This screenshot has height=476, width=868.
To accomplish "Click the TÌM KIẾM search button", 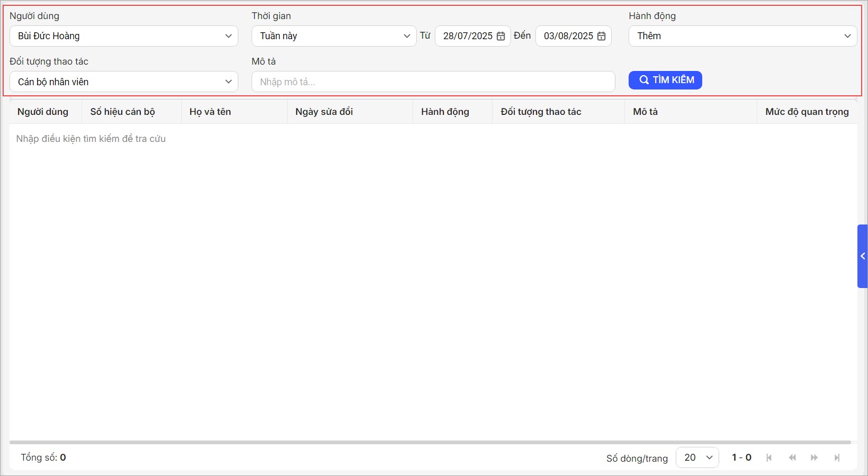I will pos(665,80).
